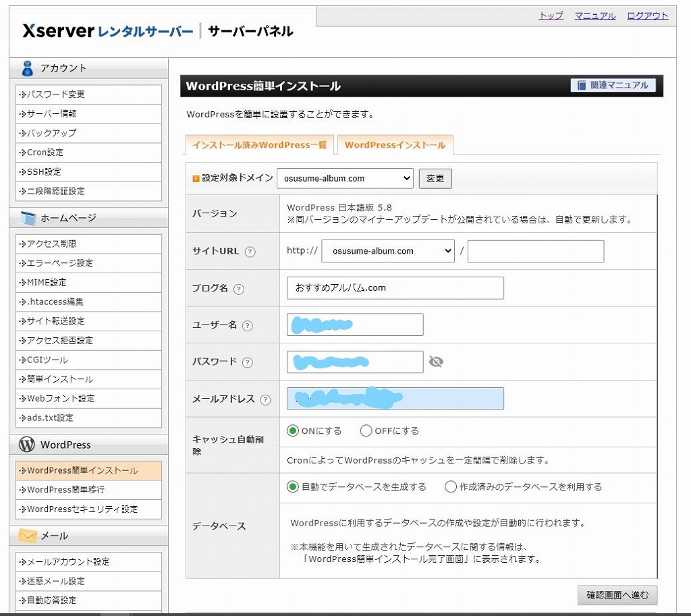Open CGIツール in sidebar

[x=88, y=360]
